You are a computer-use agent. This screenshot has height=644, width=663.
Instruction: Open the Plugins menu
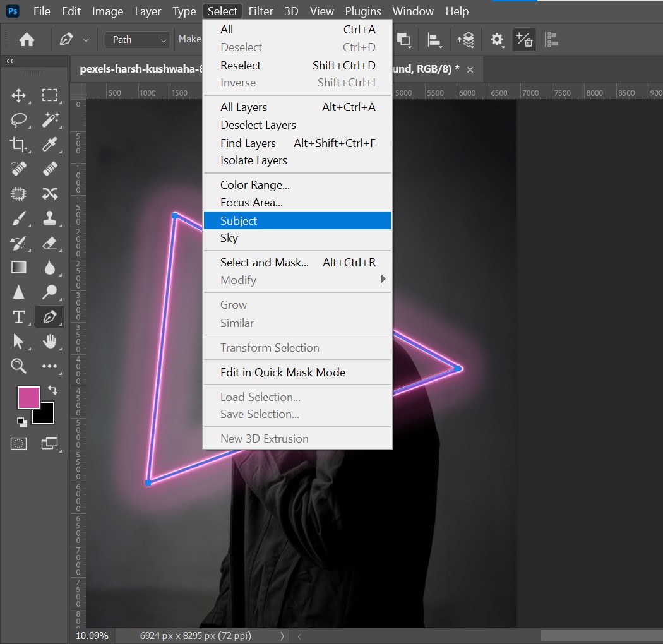coord(363,11)
